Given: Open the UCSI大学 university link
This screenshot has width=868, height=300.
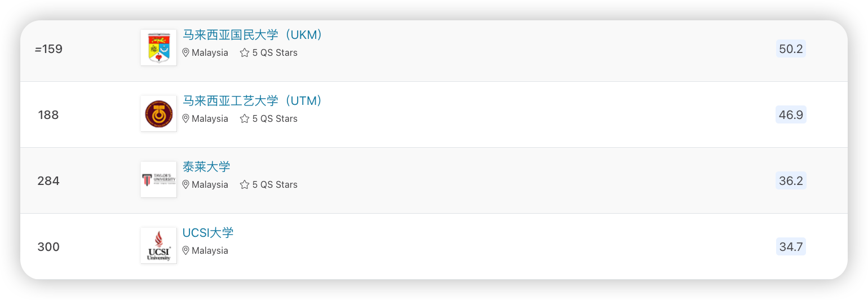Looking at the screenshot, I should pyautogui.click(x=208, y=233).
